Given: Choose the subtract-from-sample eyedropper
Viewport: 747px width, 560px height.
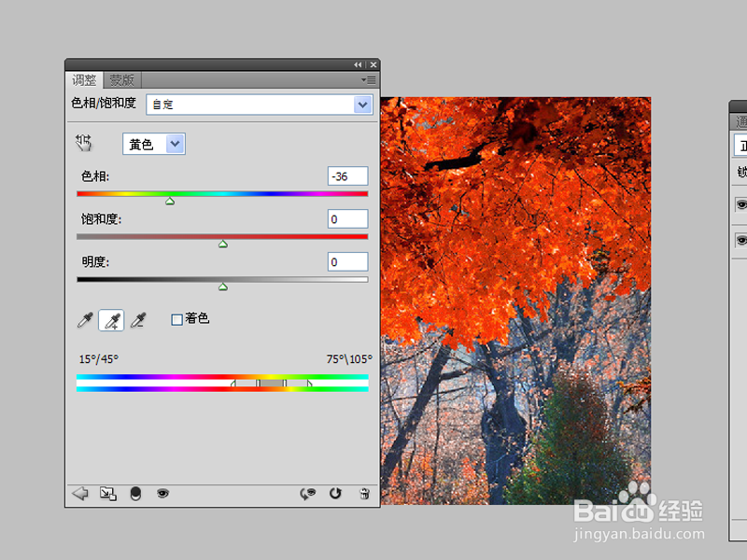Looking at the screenshot, I should coord(138,320).
